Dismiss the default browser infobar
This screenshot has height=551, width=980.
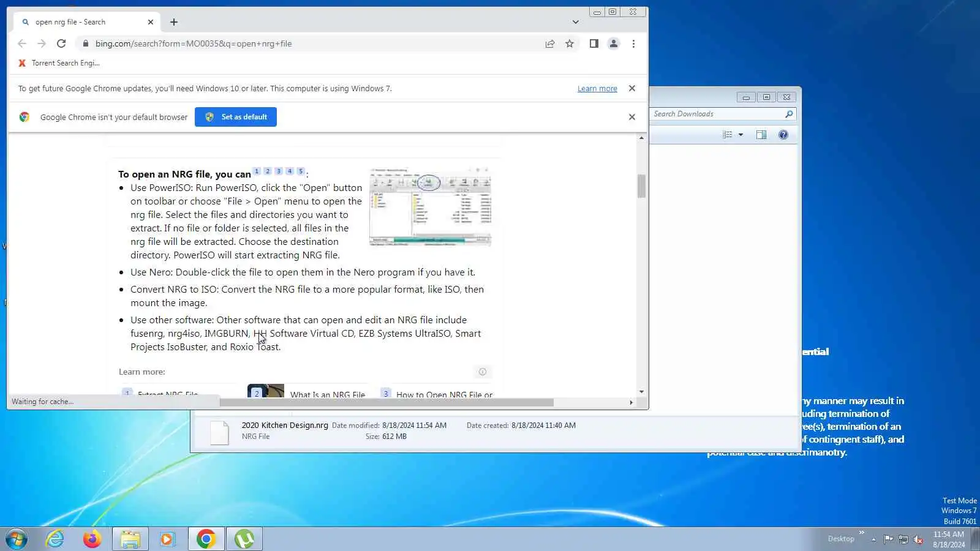click(632, 117)
